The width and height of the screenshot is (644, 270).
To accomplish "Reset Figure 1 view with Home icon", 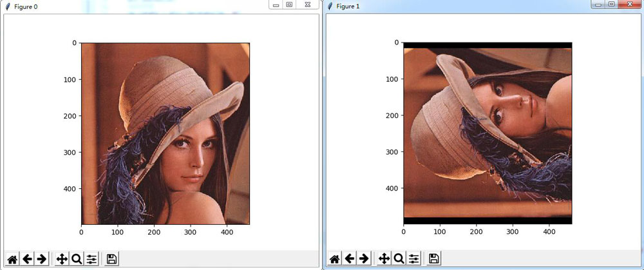I will pos(335,259).
